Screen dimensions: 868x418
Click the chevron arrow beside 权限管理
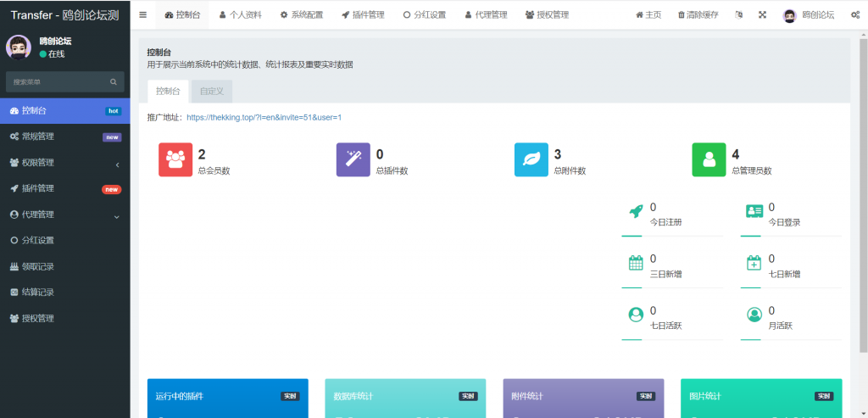pyautogui.click(x=117, y=165)
